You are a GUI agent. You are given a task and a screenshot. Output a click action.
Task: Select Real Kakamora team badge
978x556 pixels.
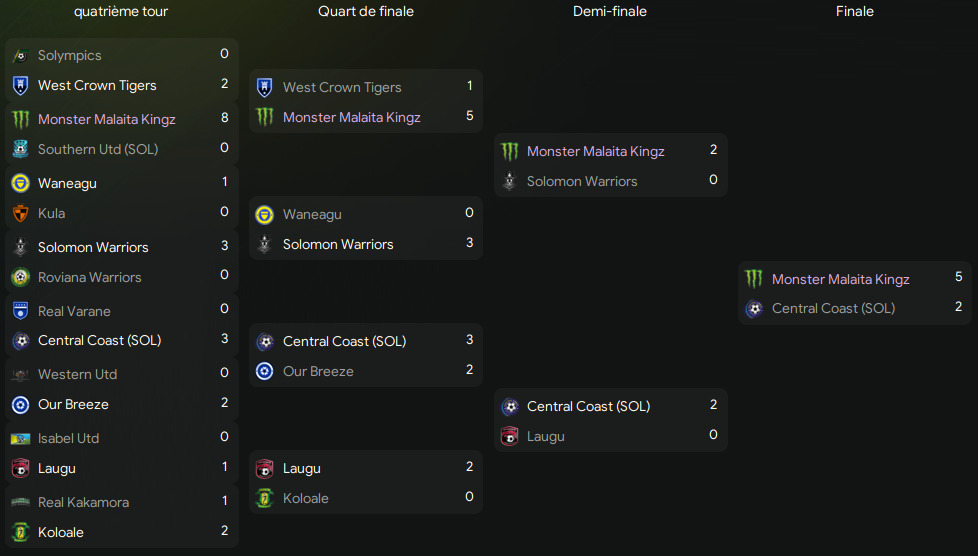21,502
